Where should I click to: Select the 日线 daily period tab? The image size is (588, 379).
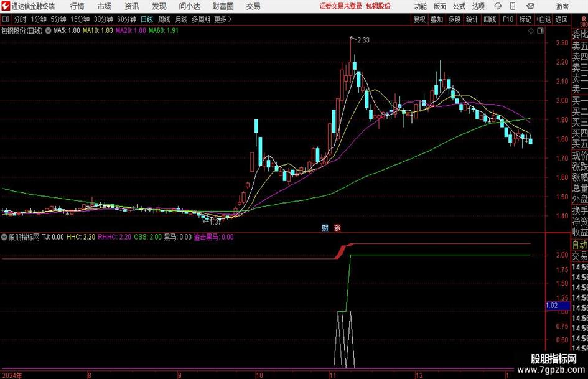[x=147, y=19]
